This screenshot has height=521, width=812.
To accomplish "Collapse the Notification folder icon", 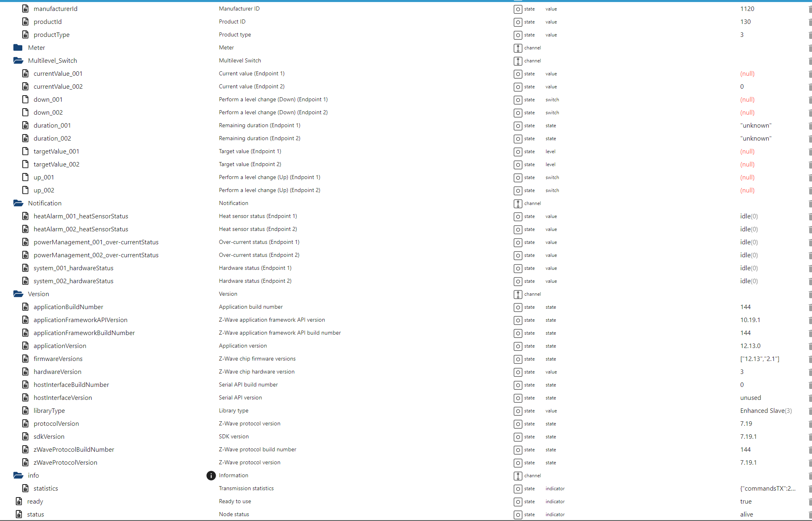I will [x=18, y=203].
